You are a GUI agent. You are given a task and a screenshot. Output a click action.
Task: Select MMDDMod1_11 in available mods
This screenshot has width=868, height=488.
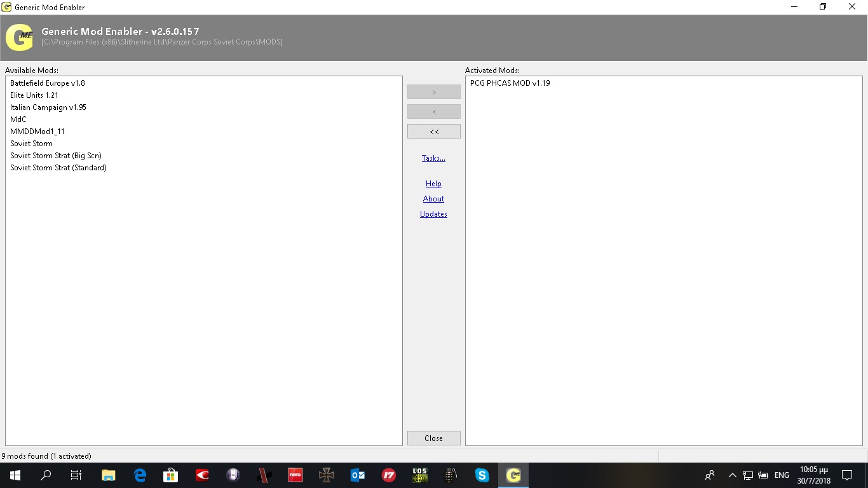tap(37, 132)
